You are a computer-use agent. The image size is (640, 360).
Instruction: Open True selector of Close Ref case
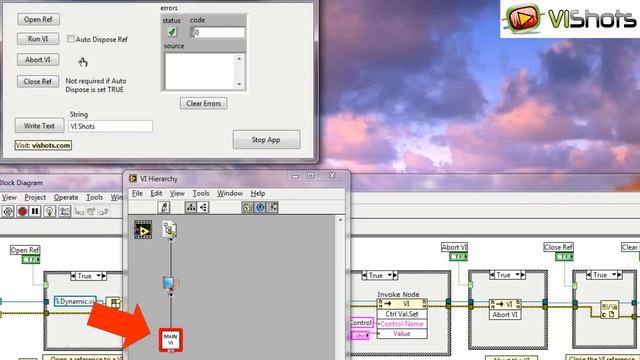click(x=604, y=275)
